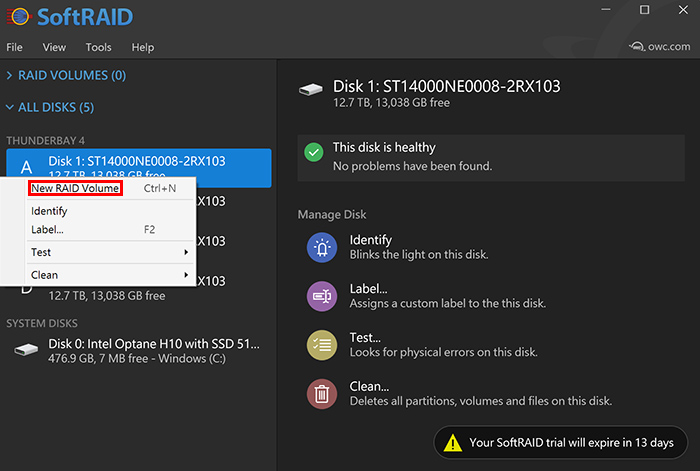Maximize the SoftRAID window
This screenshot has width=700, height=471.
click(x=644, y=10)
